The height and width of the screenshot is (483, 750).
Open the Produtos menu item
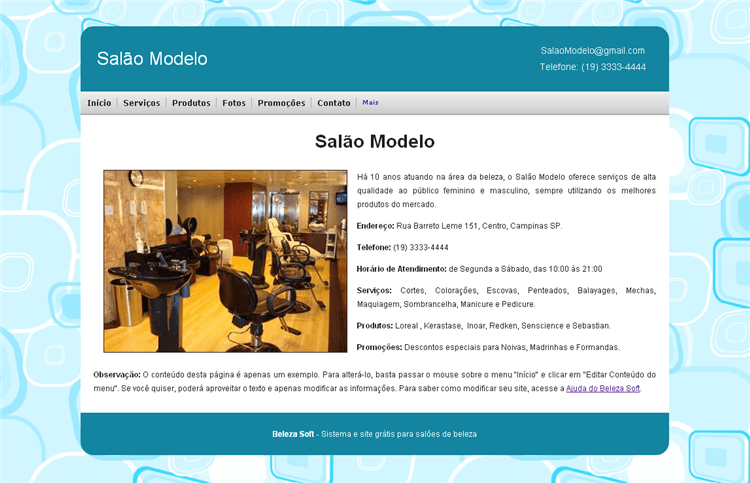tap(191, 103)
